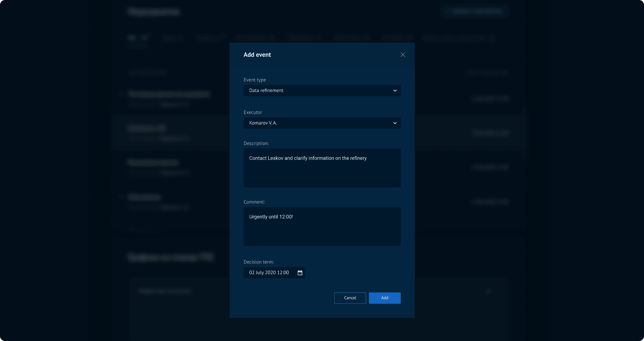Expand the Executor chevron arrow
The width and height of the screenshot is (644, 341).
(395, 123)
